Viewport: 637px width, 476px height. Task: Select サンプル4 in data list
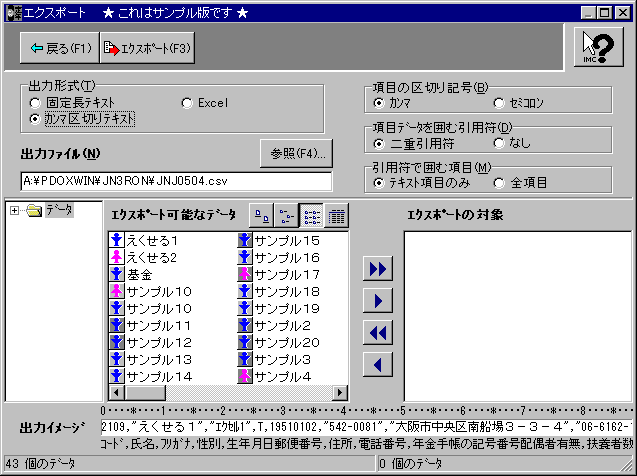click(x=283, y=376)
